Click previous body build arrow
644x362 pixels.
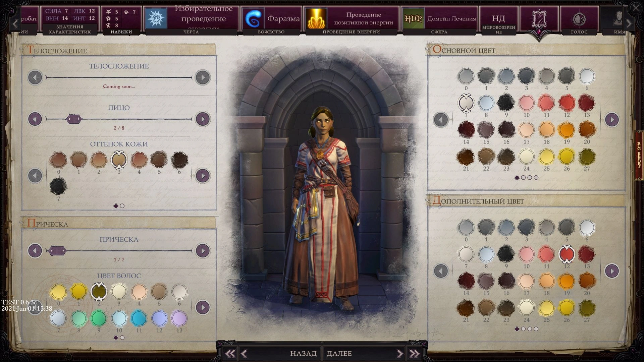[35, 77]
